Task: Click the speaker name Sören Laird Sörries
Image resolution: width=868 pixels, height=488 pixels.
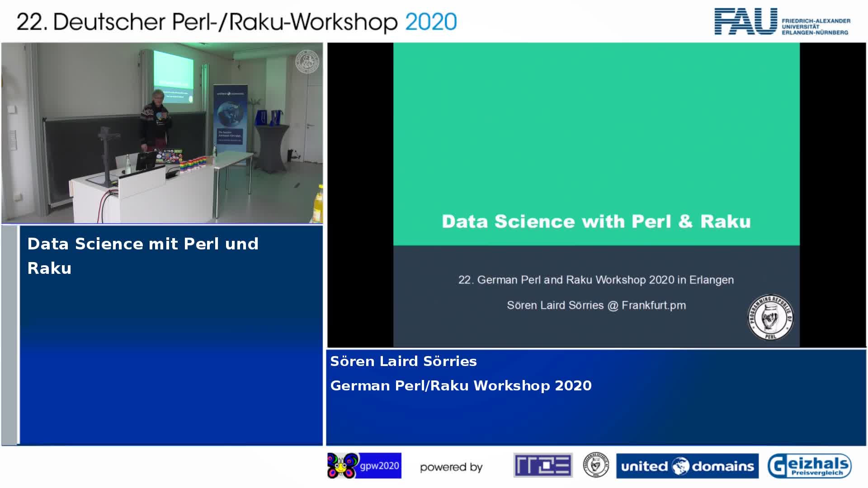Action: [403, 361]
